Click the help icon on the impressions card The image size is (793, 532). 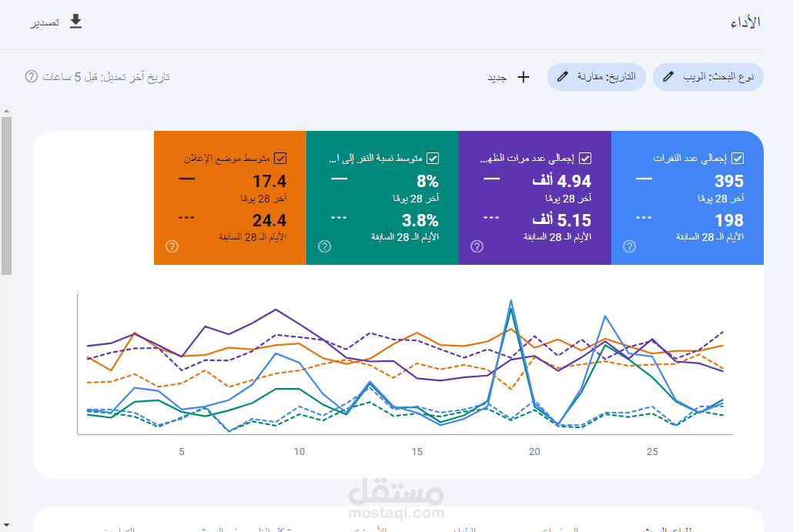(x=477, y=246)
